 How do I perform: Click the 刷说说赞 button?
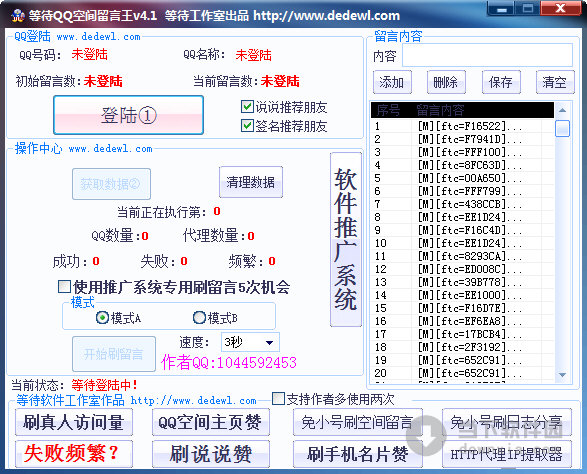click(210, 454)
